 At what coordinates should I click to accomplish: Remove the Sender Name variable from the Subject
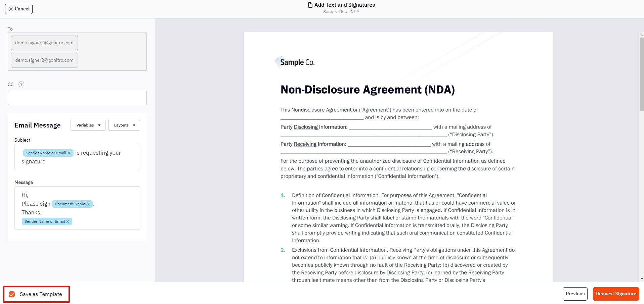(70, 153)
